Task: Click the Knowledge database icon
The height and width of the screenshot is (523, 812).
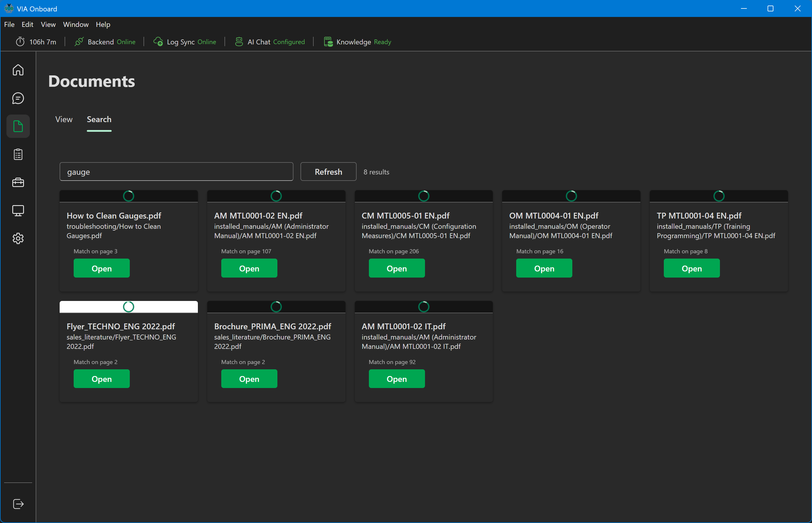Action: tap(328, 42)
